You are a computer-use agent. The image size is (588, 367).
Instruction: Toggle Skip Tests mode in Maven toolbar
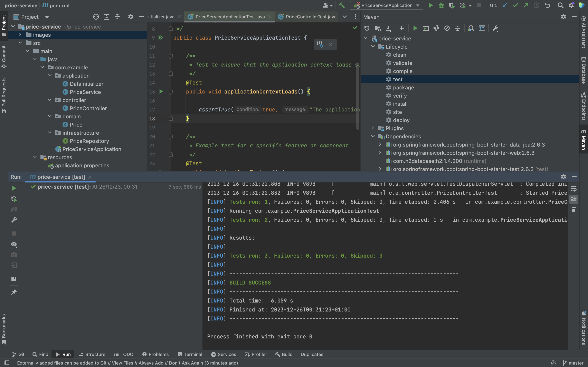pyautogui.click(x=447, y=28)
